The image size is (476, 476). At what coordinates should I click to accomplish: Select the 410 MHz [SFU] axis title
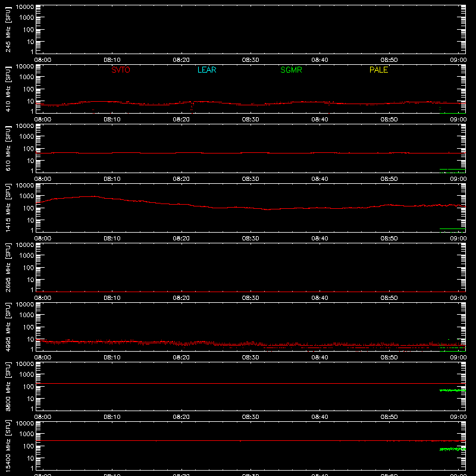[8, 89]
